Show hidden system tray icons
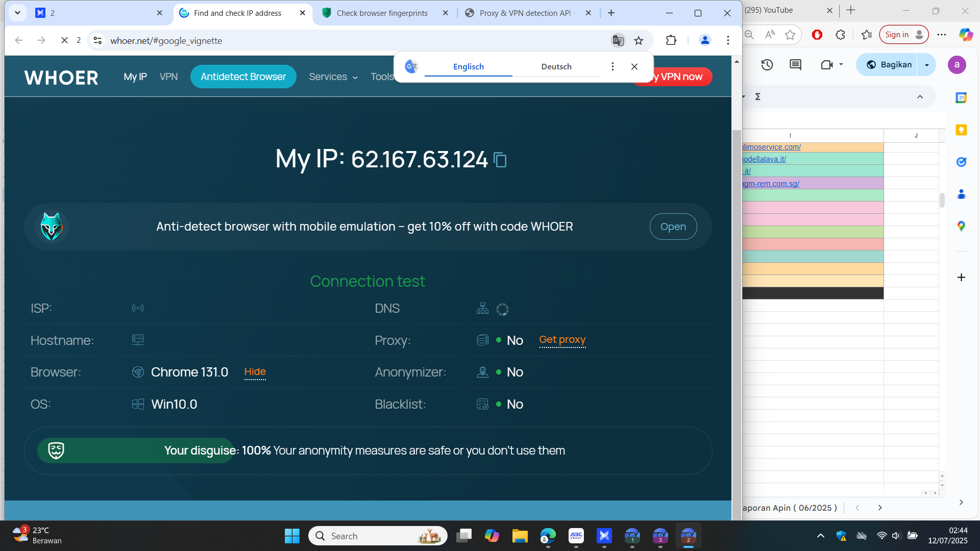Viewport: 980px width, 551px height. (820, 536)
